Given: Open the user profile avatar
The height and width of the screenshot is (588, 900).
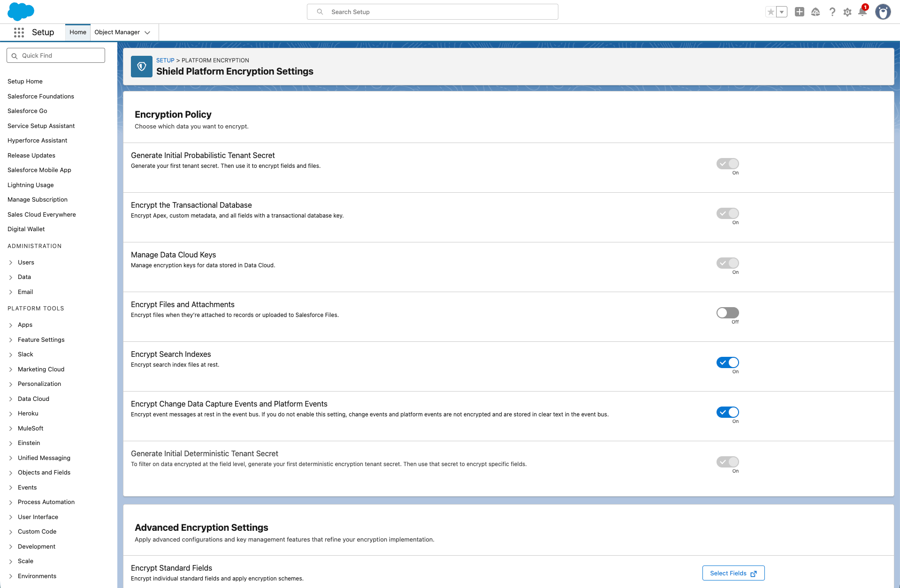Looking at the screenshot, I should click(x=883, y=12).
